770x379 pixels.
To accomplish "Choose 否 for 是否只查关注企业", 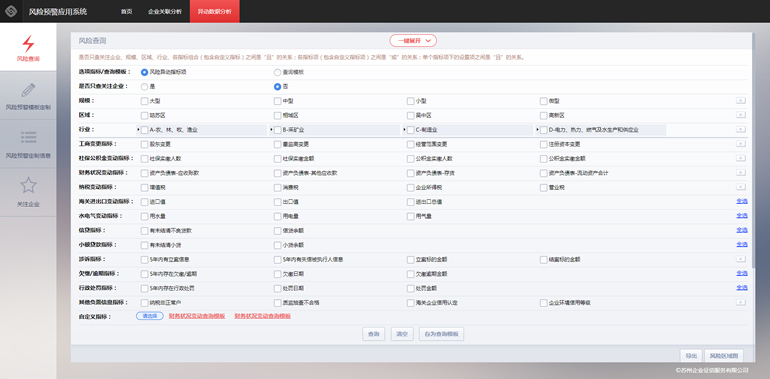I will tap(277, 86).
